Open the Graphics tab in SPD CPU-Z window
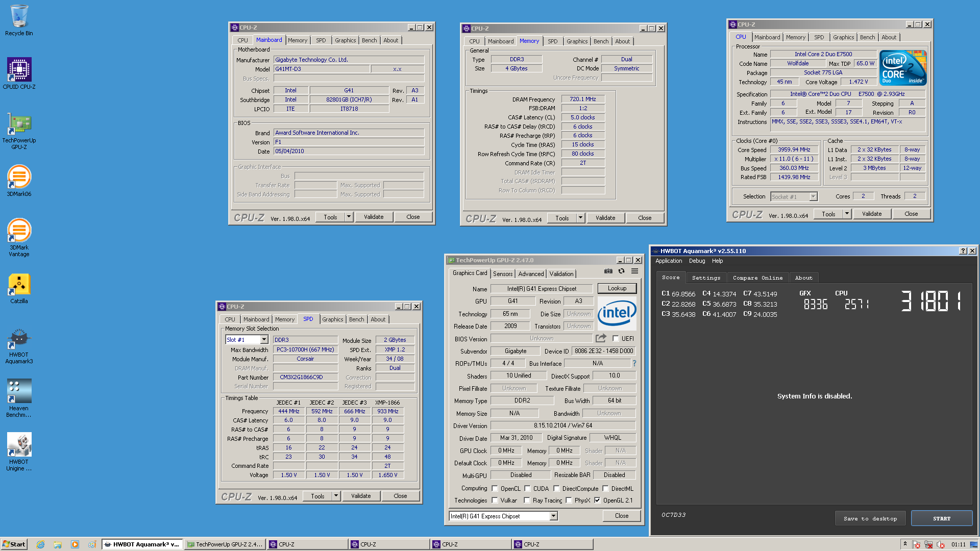The height and width of the screenshot is (551, 980). pos(333,319)
